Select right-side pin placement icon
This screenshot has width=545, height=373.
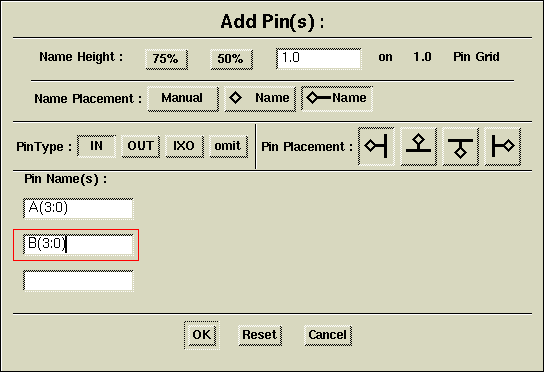coord(503,146)
